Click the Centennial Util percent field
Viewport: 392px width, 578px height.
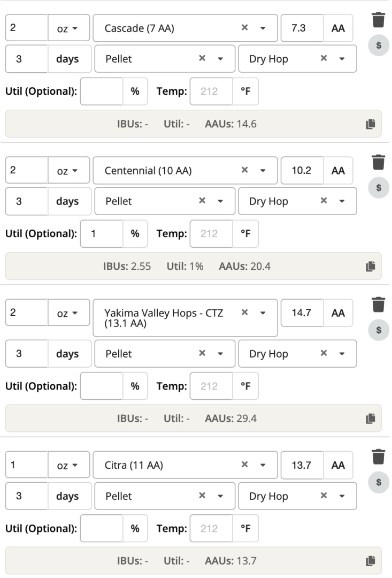coord(102,233)
